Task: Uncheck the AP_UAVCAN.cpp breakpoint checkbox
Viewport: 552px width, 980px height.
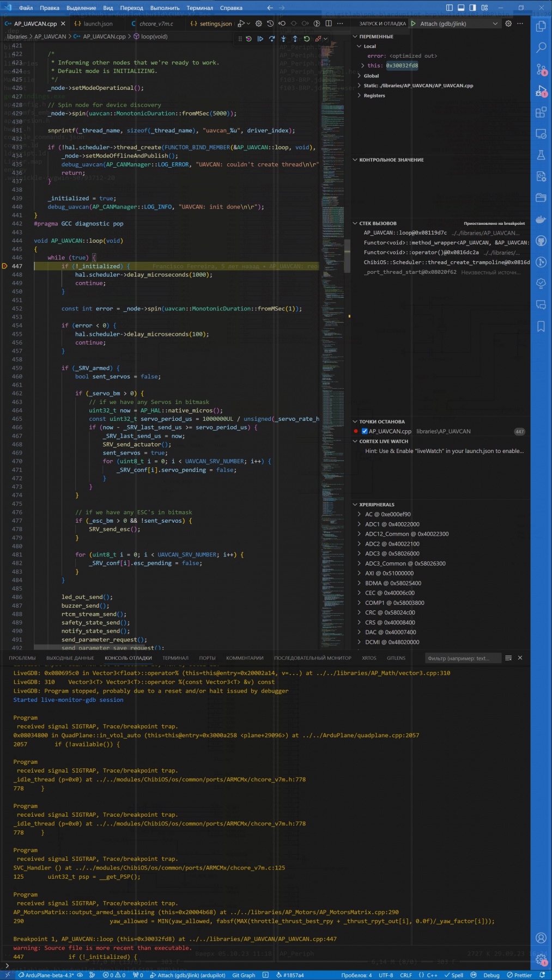Action: [365, 431]
